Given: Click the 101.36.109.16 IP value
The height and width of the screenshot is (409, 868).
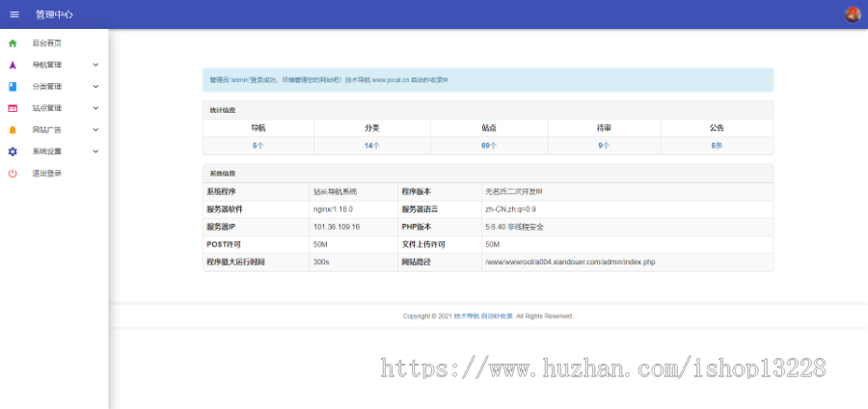Looking at the screenshot, I should pyautogui.click(x=337, y=227).
